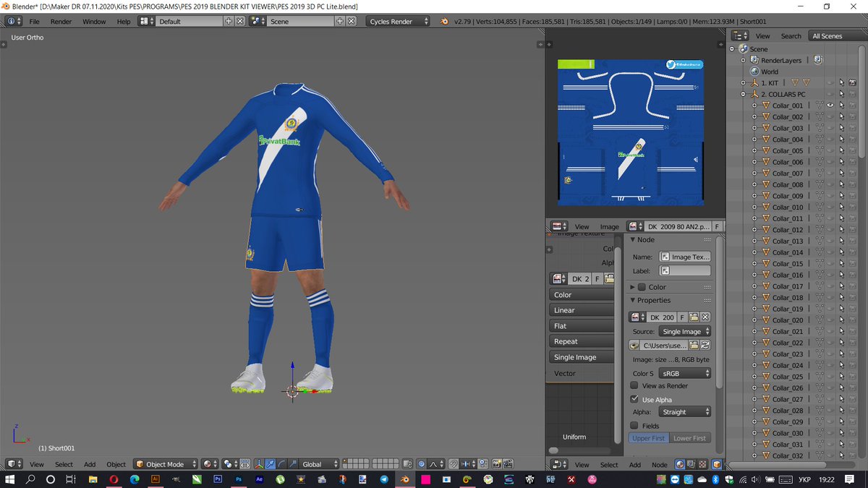
Task: Open the Alpha Straight dropdown
Action: coord(685,412)
